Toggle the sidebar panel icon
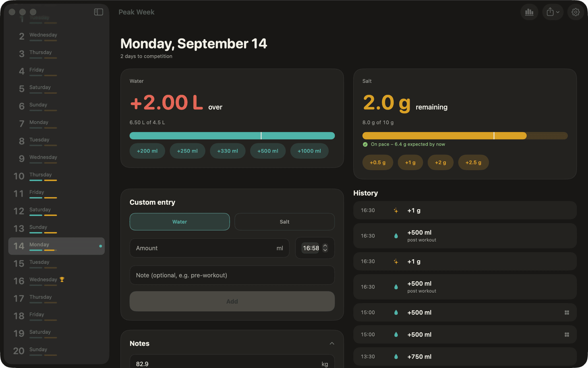 pos(98,12)
